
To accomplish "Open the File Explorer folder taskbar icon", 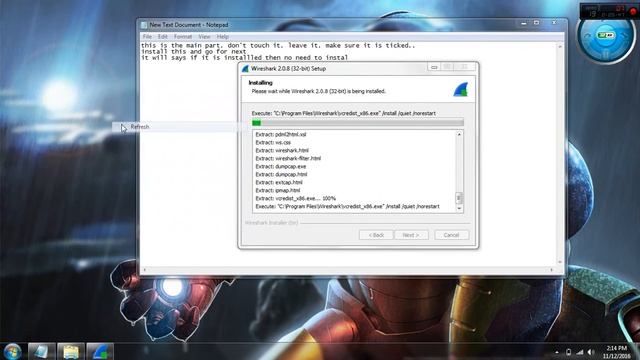I will tap(71, 351).
